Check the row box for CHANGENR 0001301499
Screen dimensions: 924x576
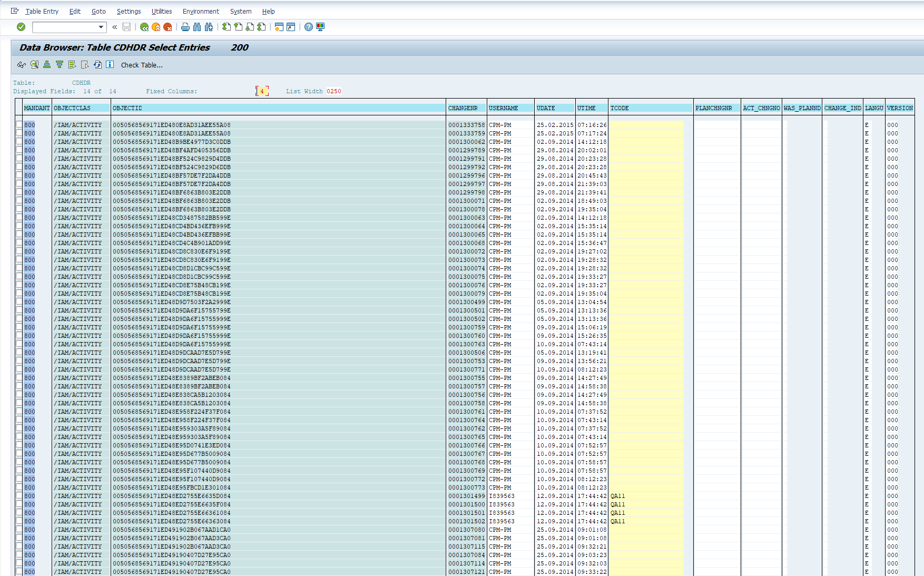click(x=19, y=496)
